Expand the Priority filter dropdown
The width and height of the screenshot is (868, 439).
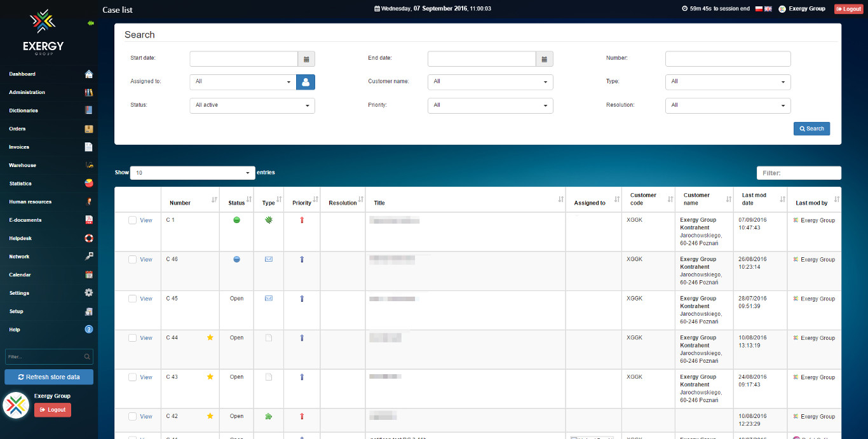[491, 105]
